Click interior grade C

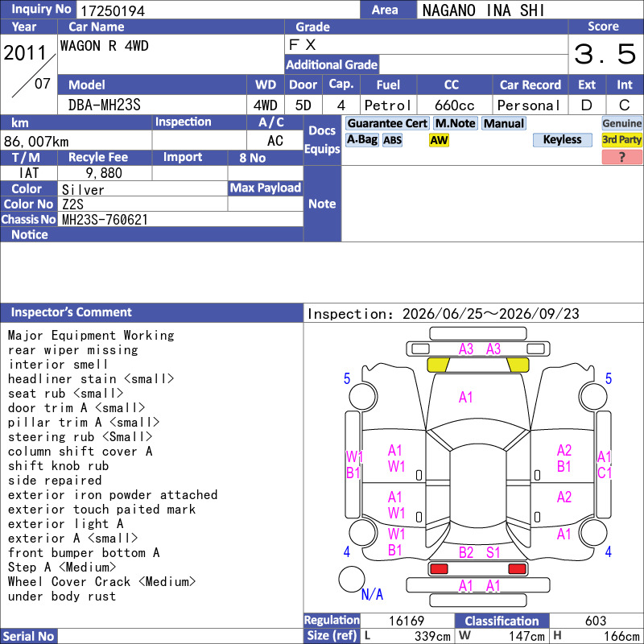click(625, 105)
